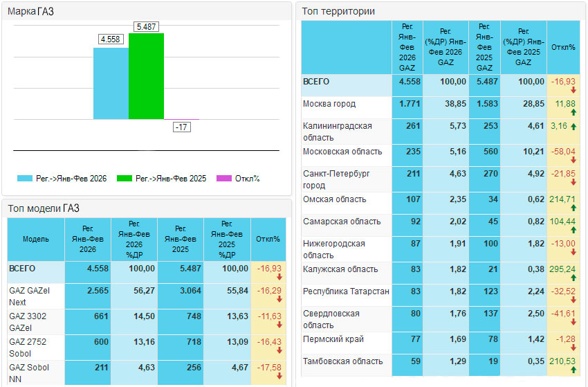Click the red down arrow for Пермский край

[x=573, y=348]
